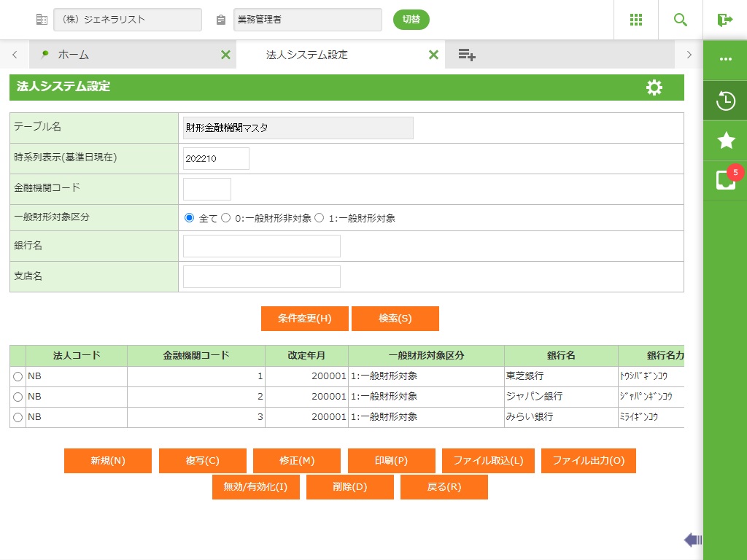Select the row for 東芝銀行
The image size is (747, 560).
pos(18,377)
